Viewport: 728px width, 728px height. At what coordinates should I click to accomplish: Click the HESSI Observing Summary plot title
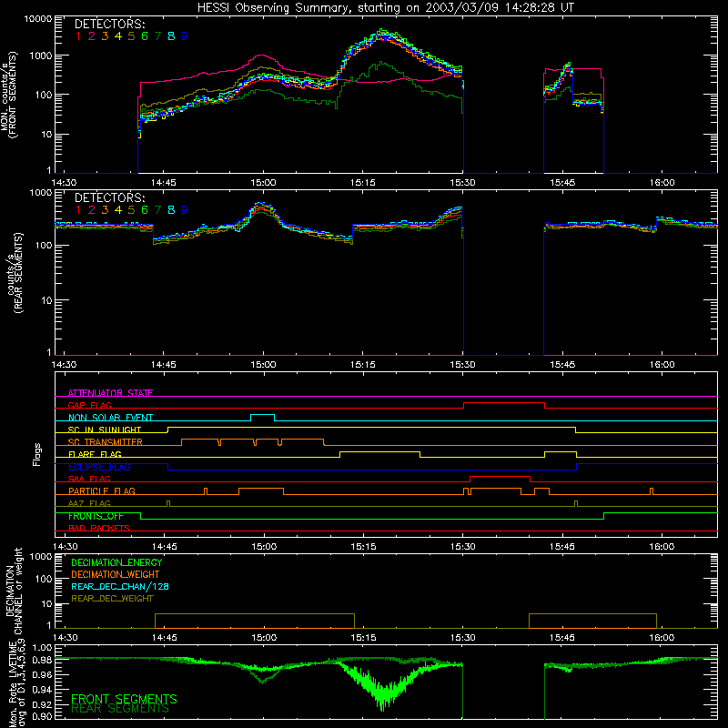coord(385,8)
